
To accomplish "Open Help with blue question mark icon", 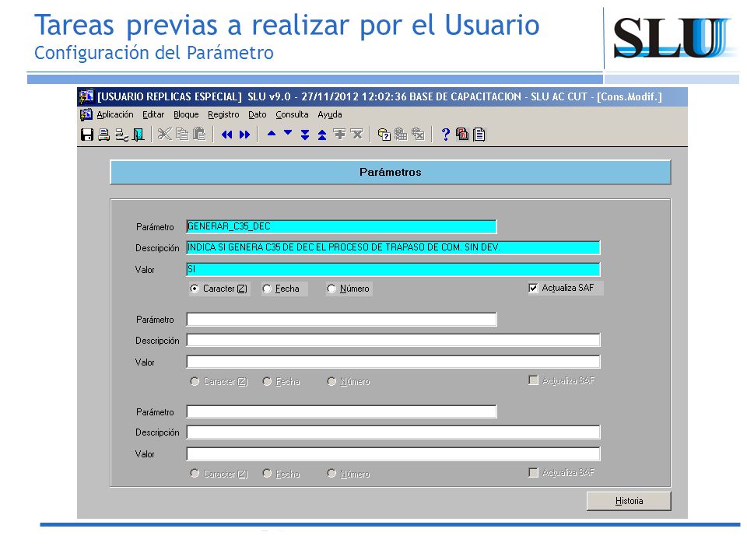I will click(x=445, y=135).
